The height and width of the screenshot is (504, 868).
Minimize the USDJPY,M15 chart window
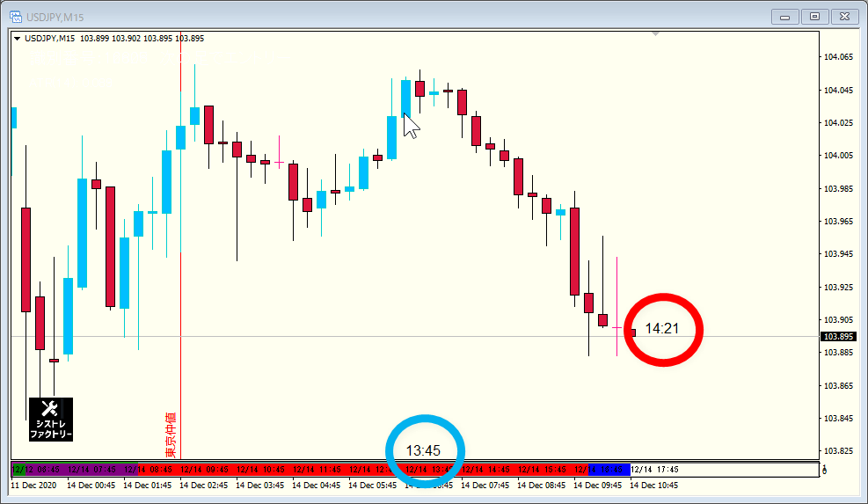(x=785, y=17)
